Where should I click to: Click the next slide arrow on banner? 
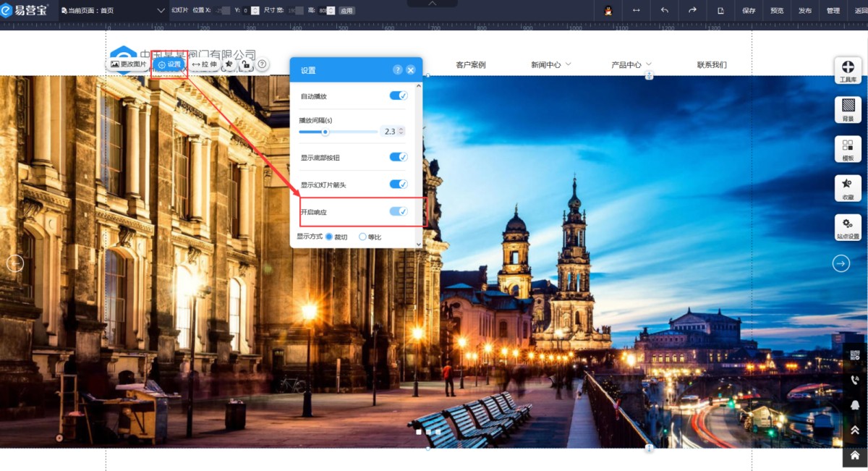pos(841,263)
